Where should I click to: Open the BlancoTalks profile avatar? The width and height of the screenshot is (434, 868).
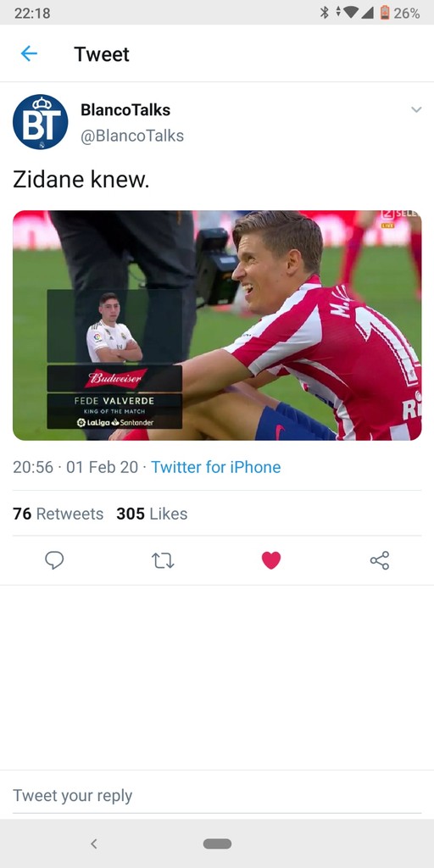(41, 122)
